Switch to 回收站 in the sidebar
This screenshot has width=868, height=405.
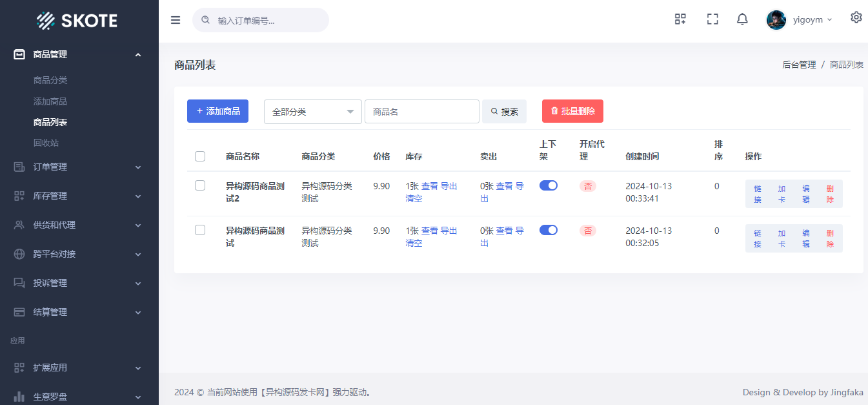[x=45, y=143]
